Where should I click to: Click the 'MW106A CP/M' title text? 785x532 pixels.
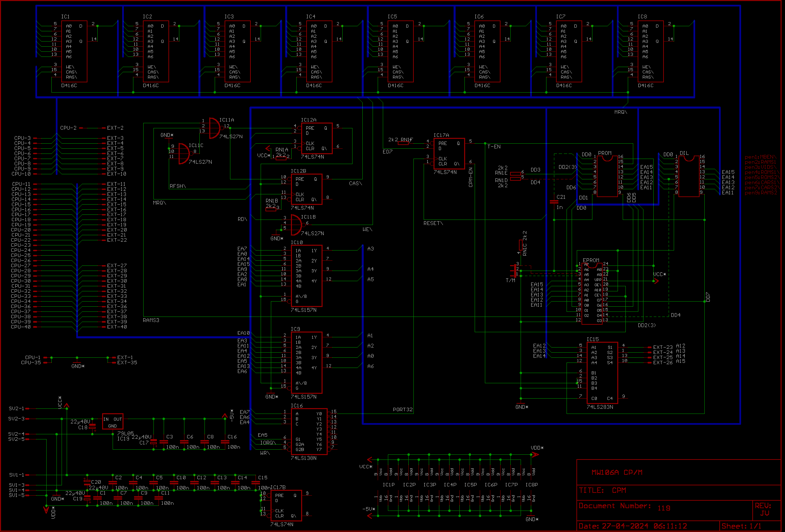[617, 472]
